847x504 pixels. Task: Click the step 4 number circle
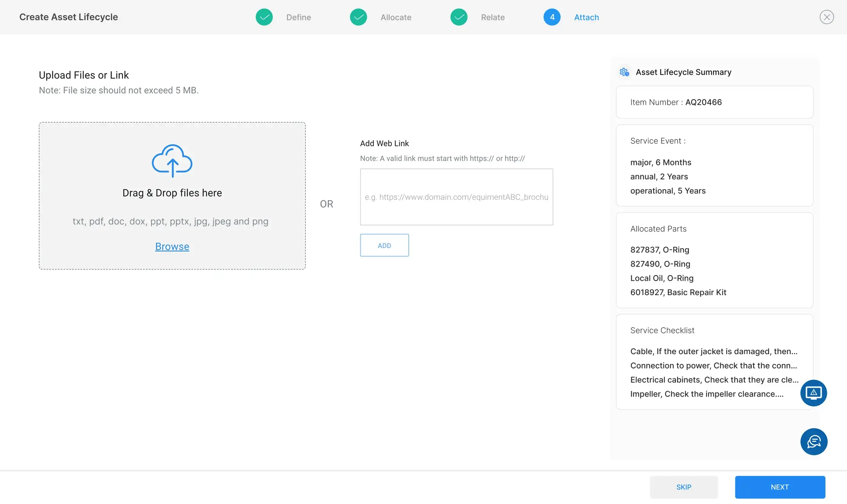[x=552, y=17]
